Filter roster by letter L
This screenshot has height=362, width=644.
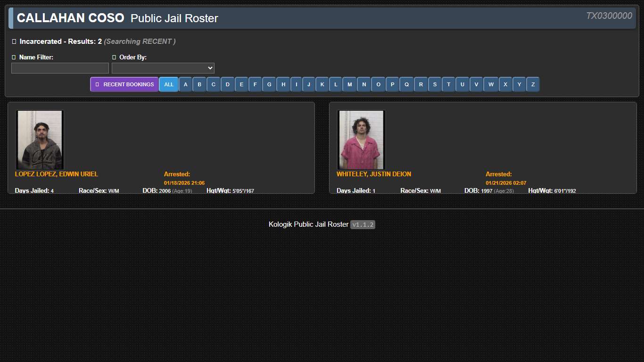point(336,84)
